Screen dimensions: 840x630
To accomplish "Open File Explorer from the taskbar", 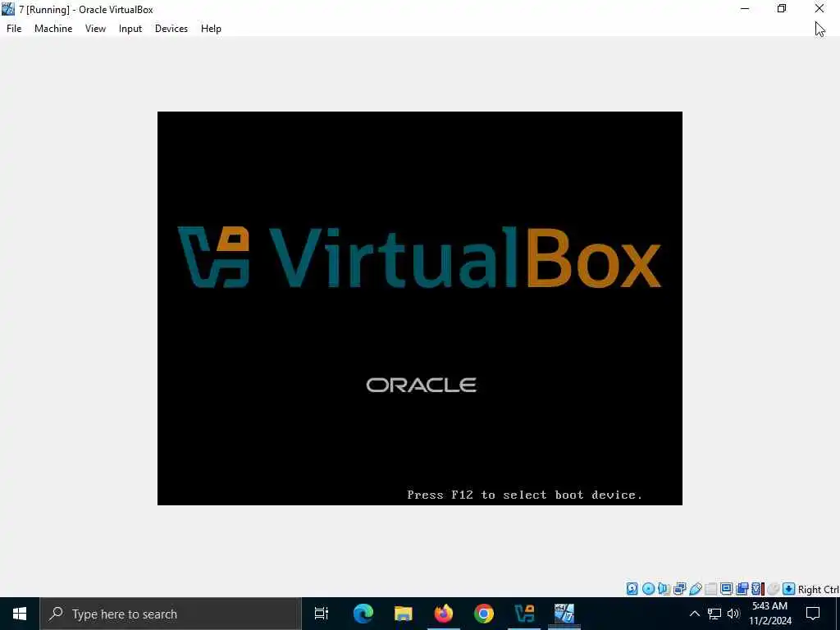I will 403,614.
